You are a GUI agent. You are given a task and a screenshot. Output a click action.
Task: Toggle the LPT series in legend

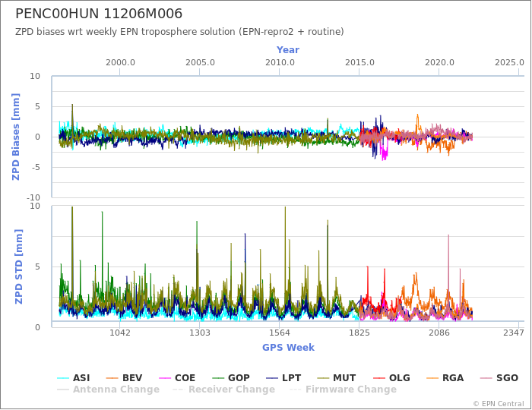click(x=283, y=378)
